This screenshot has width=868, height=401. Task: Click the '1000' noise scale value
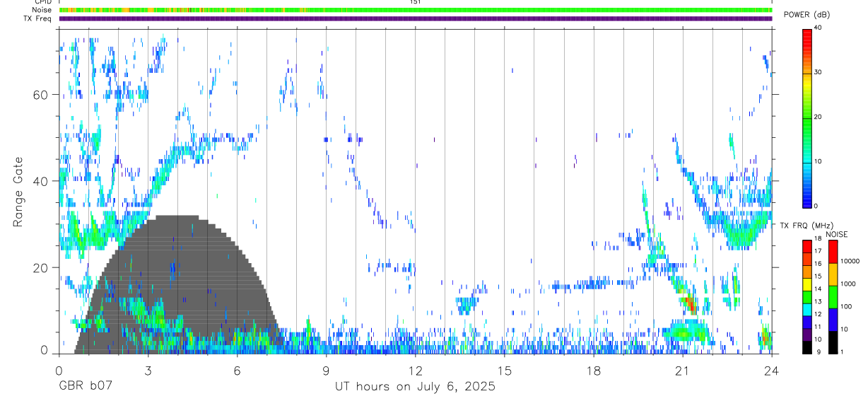coord(848,284)
